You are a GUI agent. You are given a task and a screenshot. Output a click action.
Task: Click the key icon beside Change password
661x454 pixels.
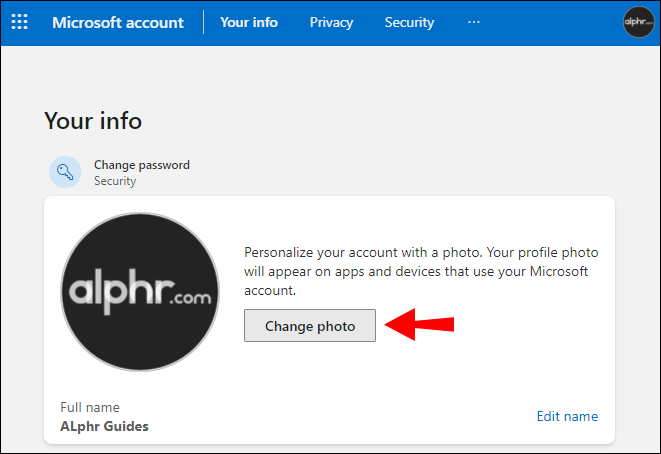[x=66, y=172]
